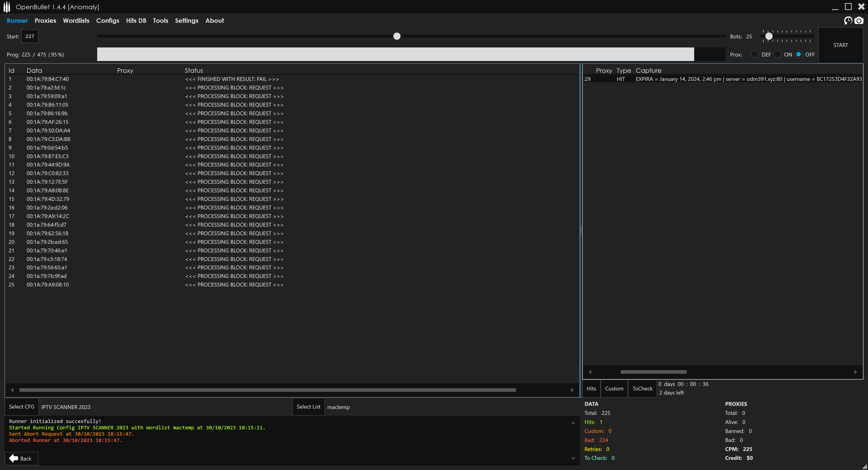Select the ON proxy mode radio
The image size is (868, 470).
(x=777, y=55)
